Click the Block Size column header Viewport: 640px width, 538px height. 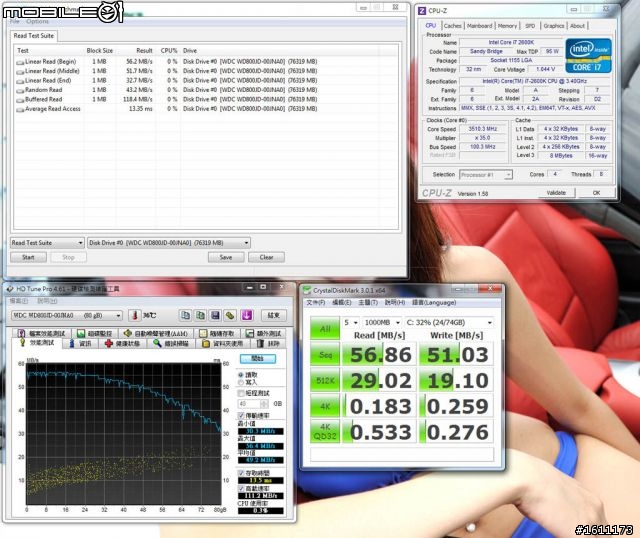[100, 51]
